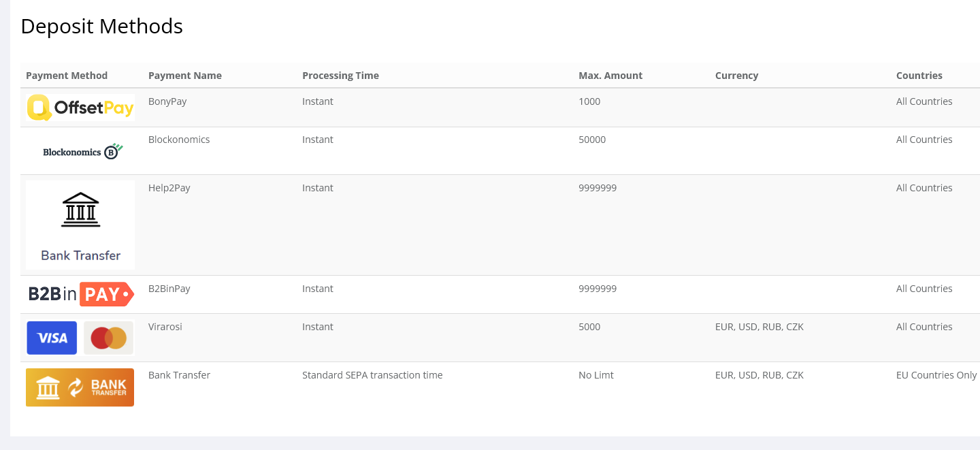Select the Bank Transfer payment name cell
This screenshot has width=980, height=450.
pos(180,375)
